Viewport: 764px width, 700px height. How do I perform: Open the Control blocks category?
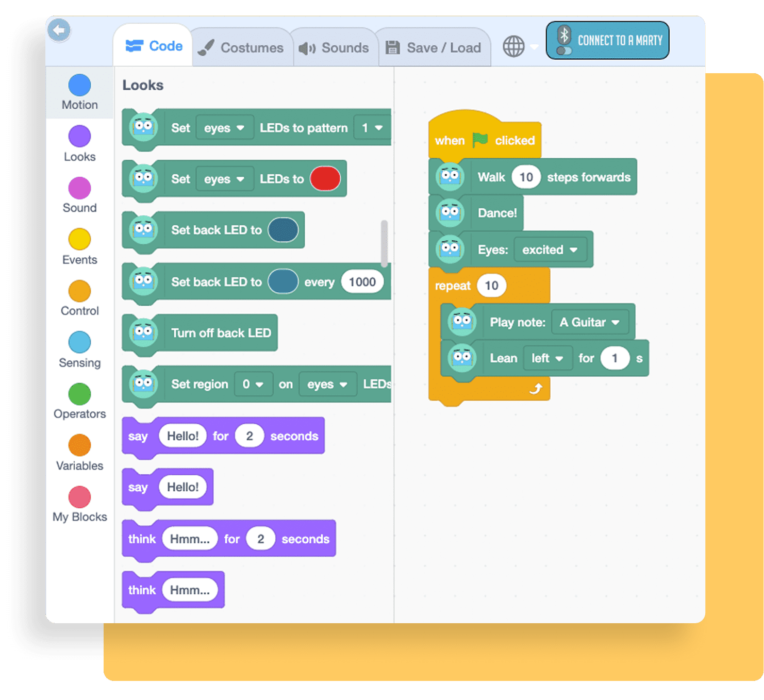coord(79,291)
